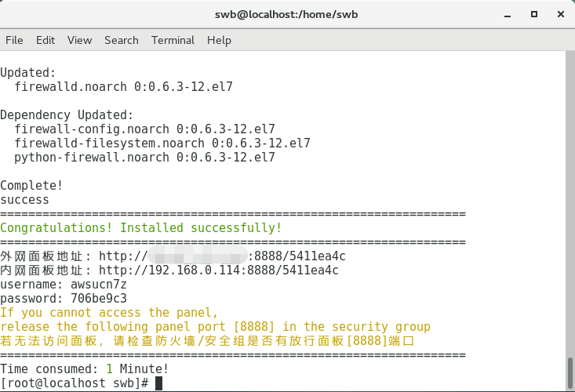Click the external panel URL ending 8888/5411ea4c

(222, 256)
